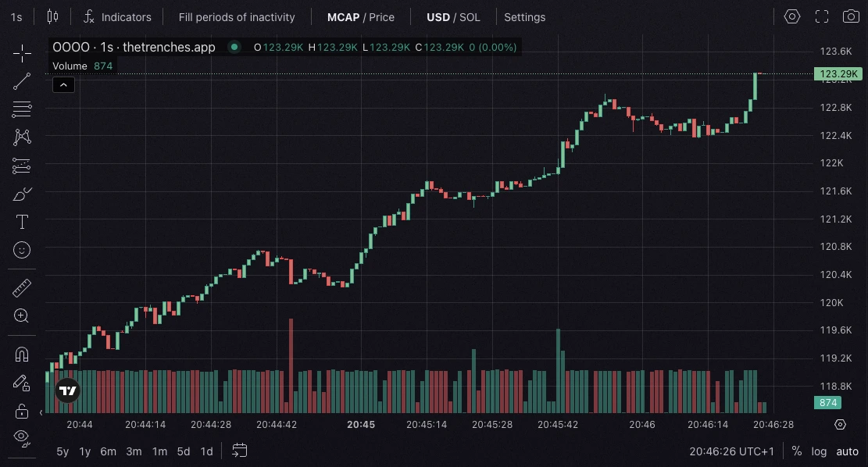
Task: Collapse the chart legend with the chevron
Action: pyautogui.click(x=63, y=84)
